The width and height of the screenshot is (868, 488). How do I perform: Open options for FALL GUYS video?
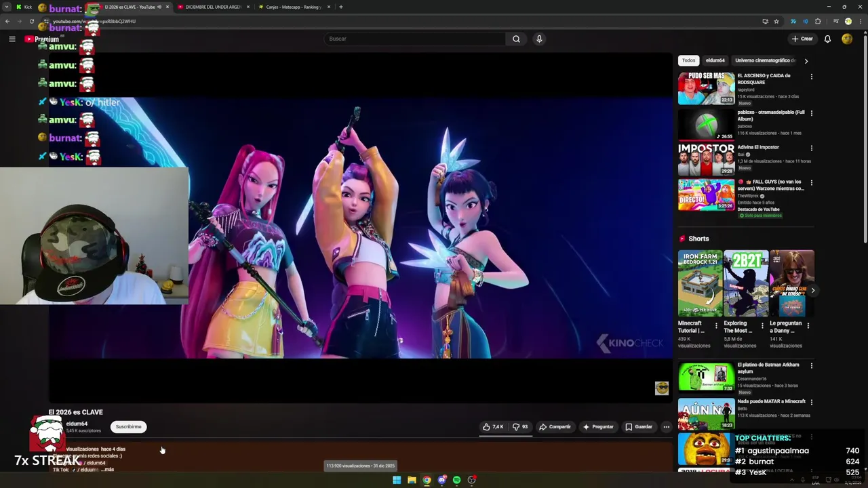click(x=811, y=183)
